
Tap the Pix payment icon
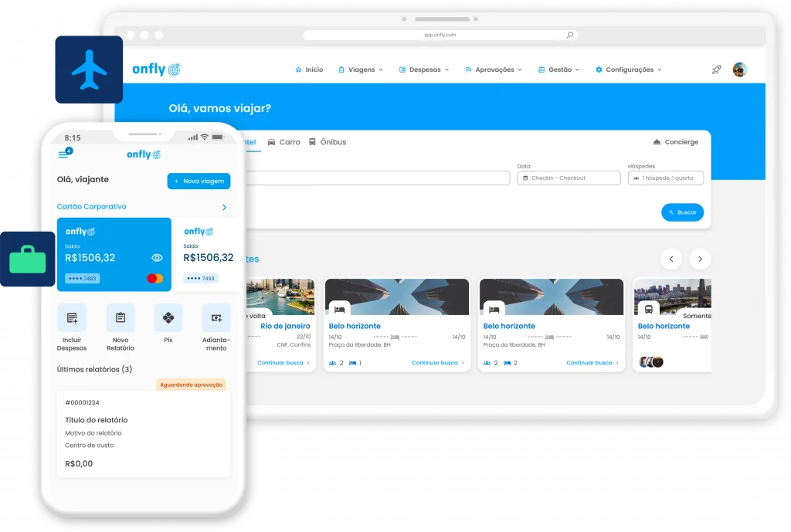click(168, 318)
